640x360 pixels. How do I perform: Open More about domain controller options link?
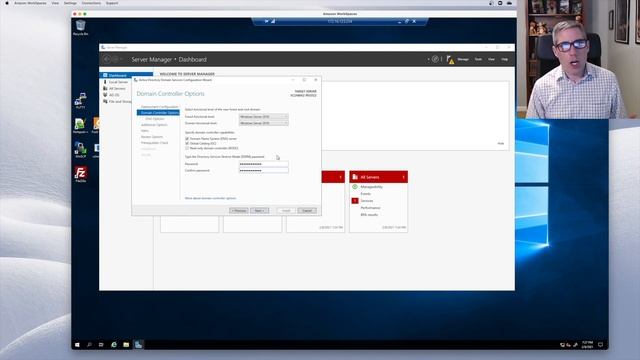(210, 198)
